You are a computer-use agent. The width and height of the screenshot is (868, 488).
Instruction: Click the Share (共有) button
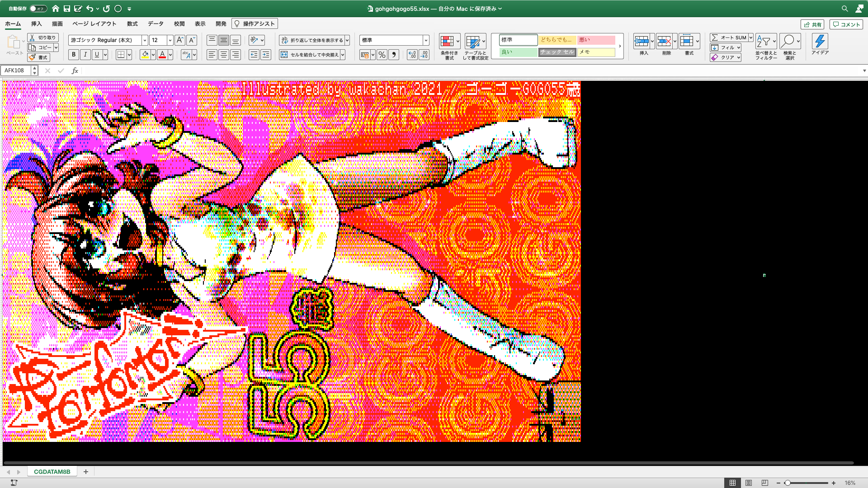coord(812,24)
